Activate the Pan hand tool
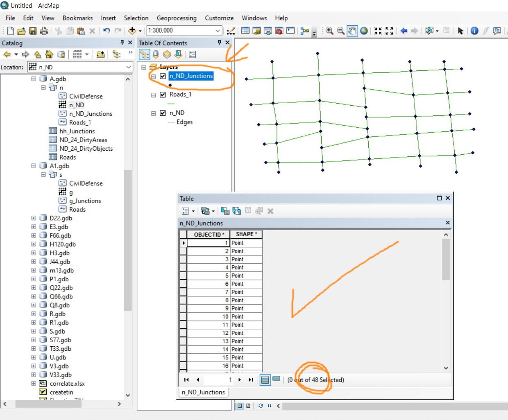 352,31
